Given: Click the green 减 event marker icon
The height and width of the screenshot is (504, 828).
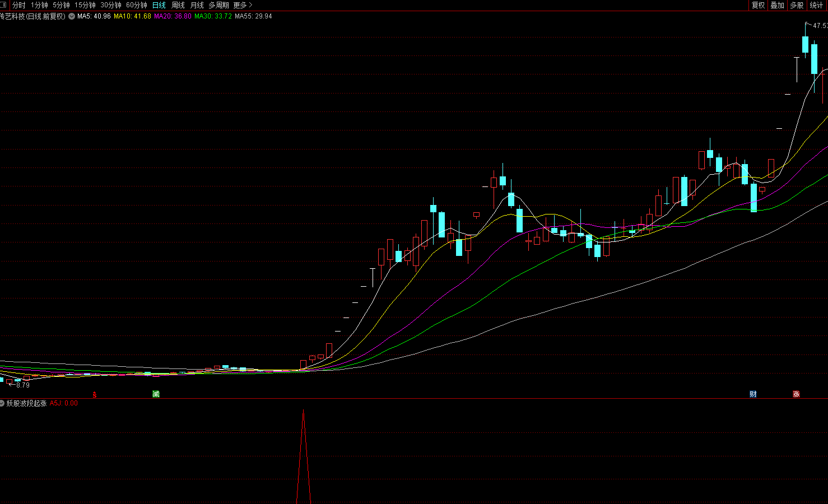Looking at the screenshot, I should [x=156, y=394].
